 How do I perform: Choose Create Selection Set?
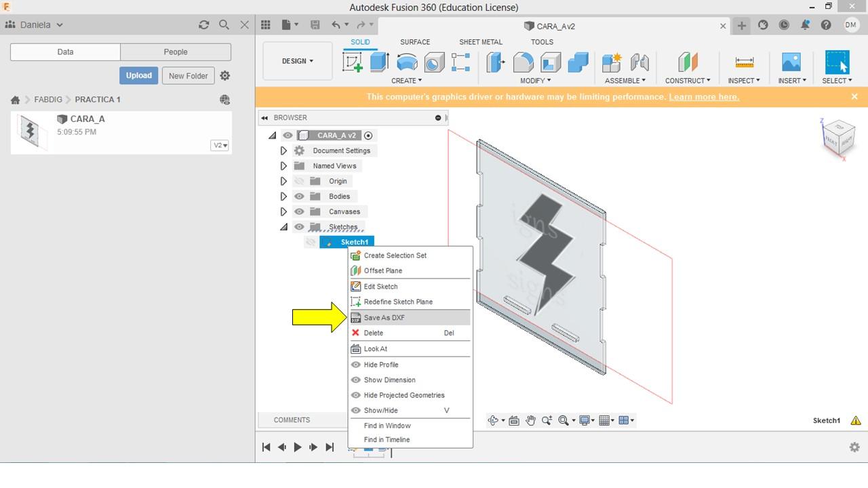[410, 256]
